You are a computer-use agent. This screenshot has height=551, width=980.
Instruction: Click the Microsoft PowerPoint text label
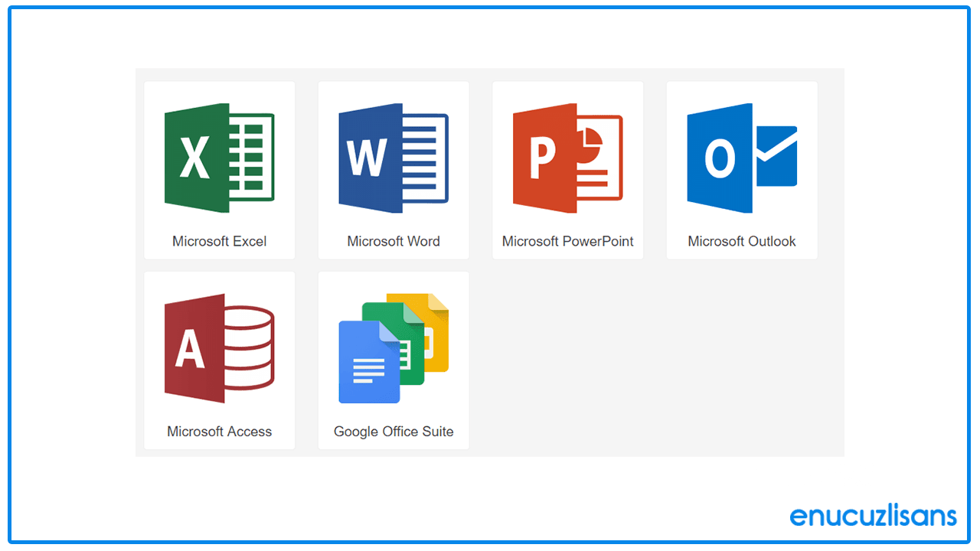click(567, 241)
